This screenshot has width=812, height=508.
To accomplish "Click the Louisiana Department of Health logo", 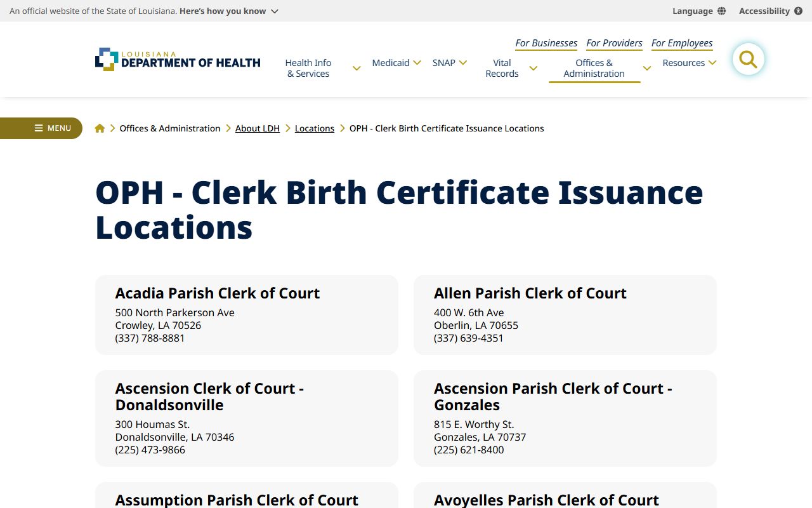I will click(x=178, y=60).
